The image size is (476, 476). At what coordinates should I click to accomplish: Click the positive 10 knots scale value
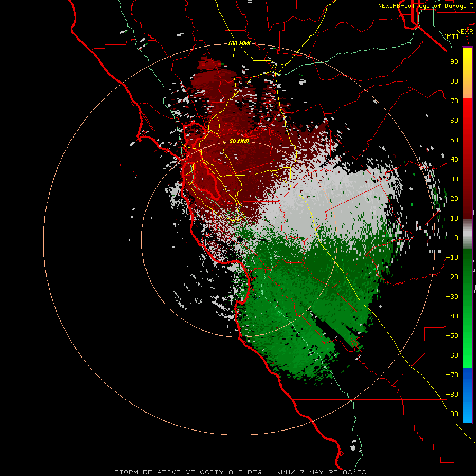coord(454,218)
